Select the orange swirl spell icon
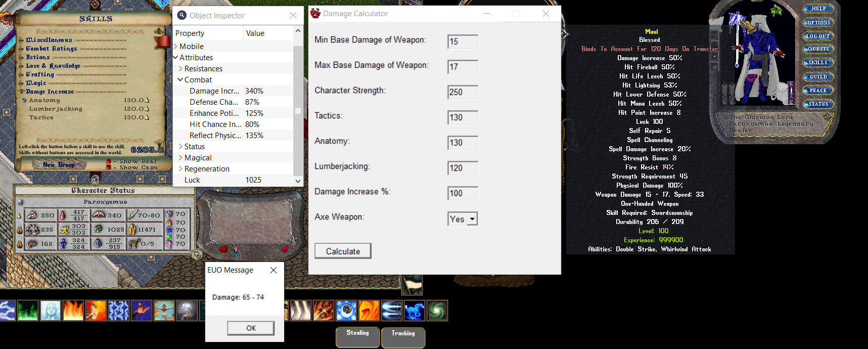This screenshot has height=349, width=868. coord(369,311)
